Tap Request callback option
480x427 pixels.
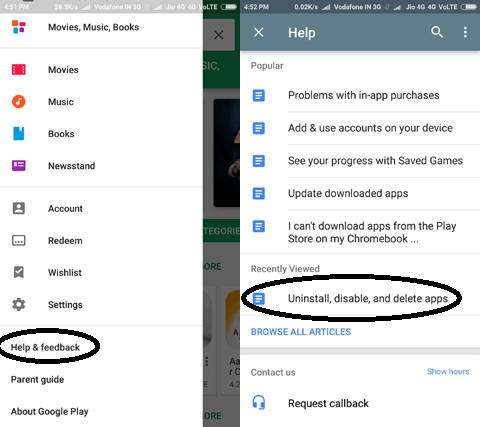(360, 403)
